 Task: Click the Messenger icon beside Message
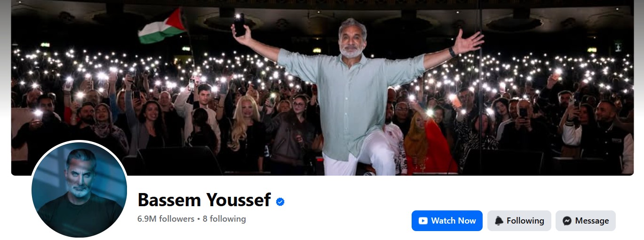[567, 221]
